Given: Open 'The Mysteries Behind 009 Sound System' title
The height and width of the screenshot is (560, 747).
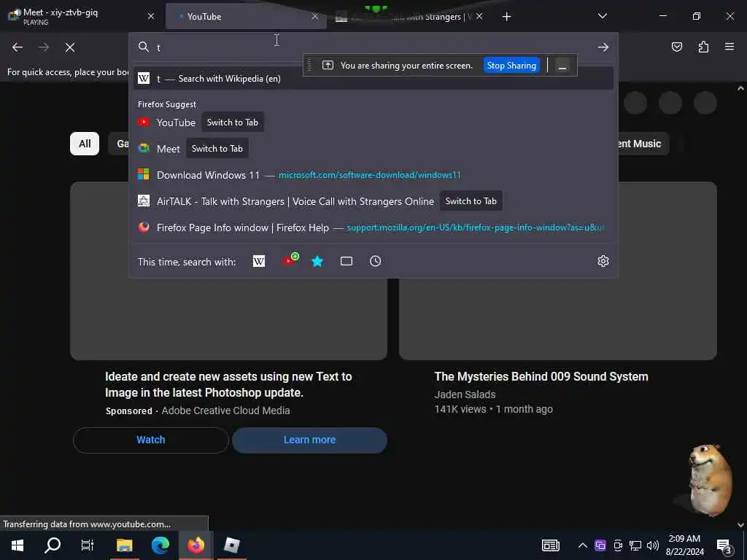Looking at the screenshot, I should [x=541, y=377].
